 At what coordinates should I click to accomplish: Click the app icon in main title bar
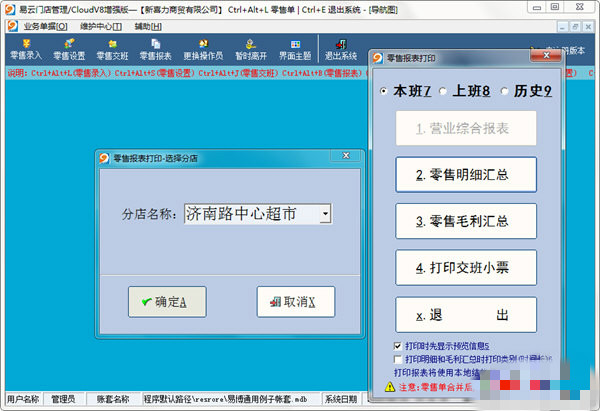click(x=10, y=9)
